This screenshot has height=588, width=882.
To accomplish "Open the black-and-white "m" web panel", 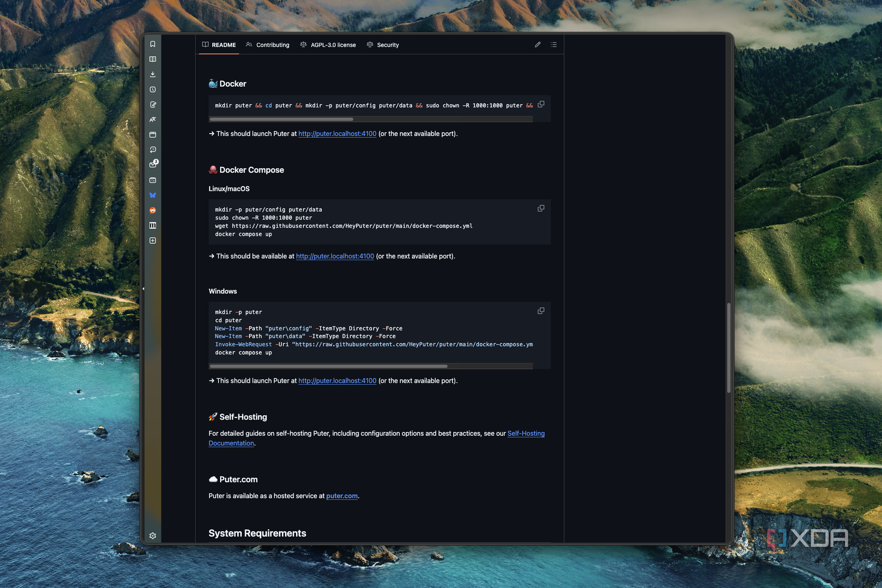I will pyautogui.click(x=152, y=226).
